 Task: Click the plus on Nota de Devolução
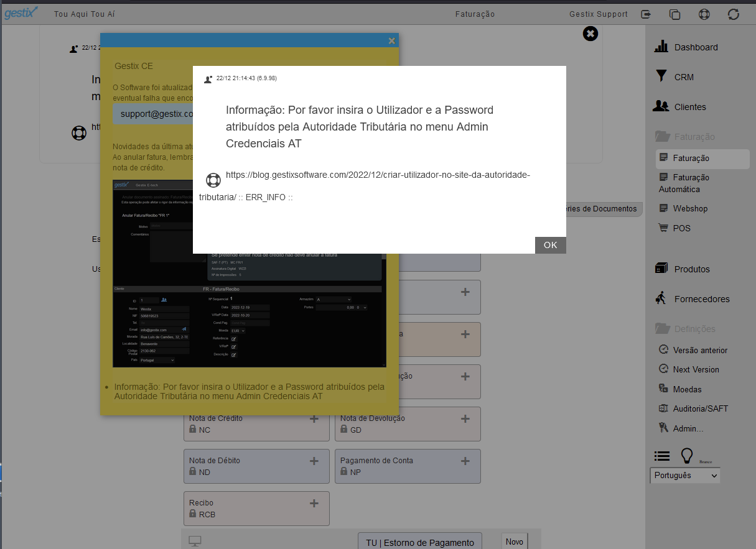click(465, 419)
